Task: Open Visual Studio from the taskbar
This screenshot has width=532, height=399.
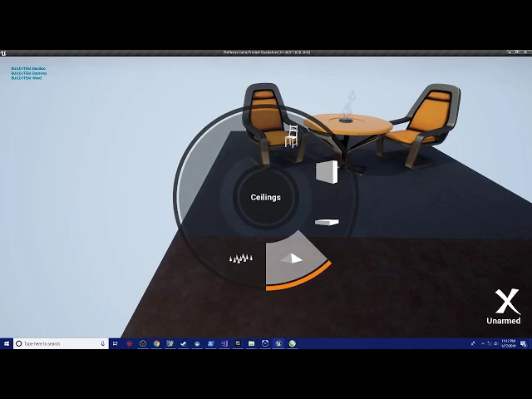Action: [x=224, y=343]
